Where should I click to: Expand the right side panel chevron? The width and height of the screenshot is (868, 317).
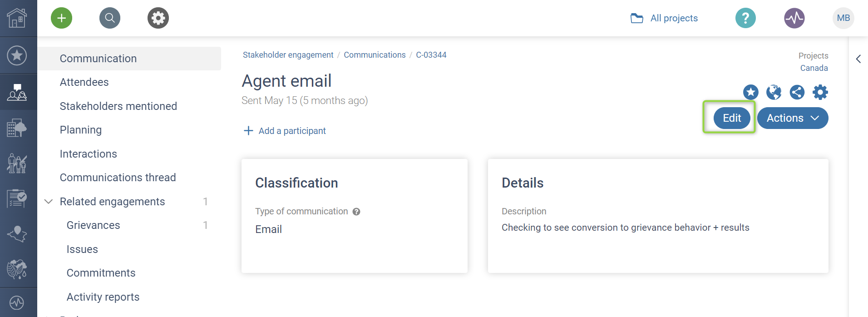pos(858,59)
